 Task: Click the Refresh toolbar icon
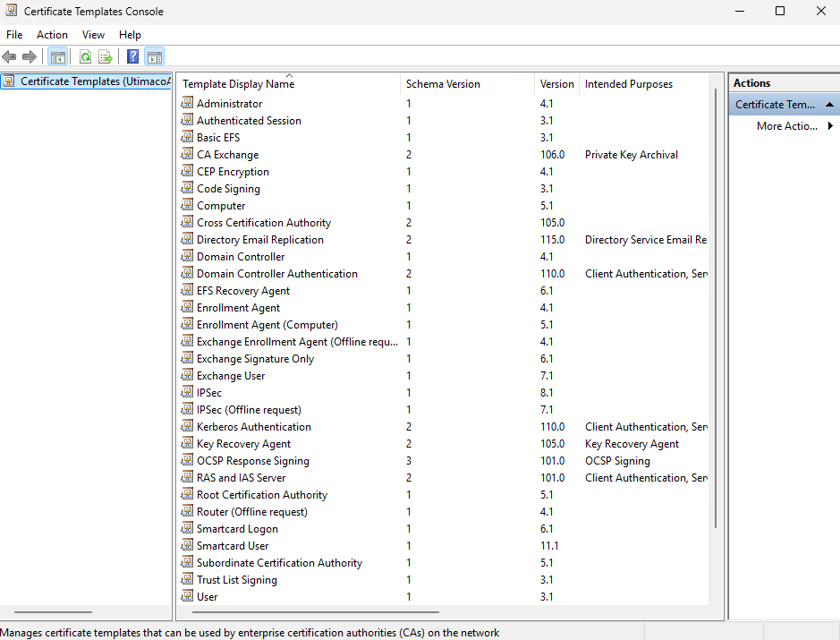[85, 57]
